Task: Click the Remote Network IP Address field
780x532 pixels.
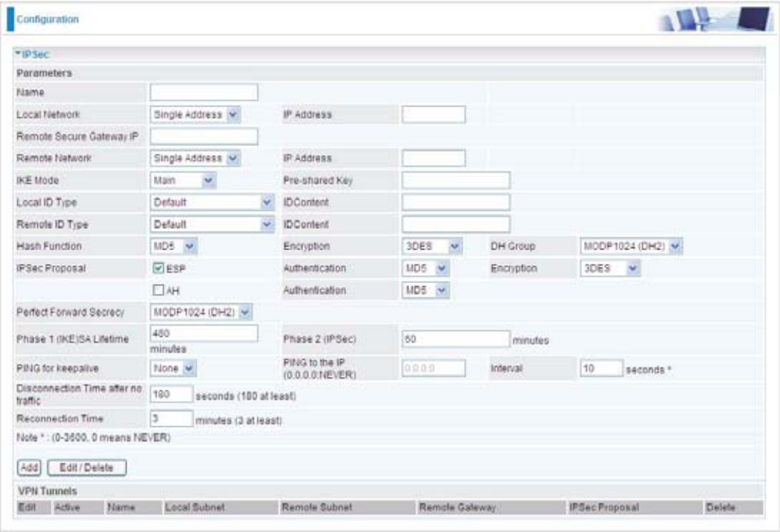Action: [434, 158]
